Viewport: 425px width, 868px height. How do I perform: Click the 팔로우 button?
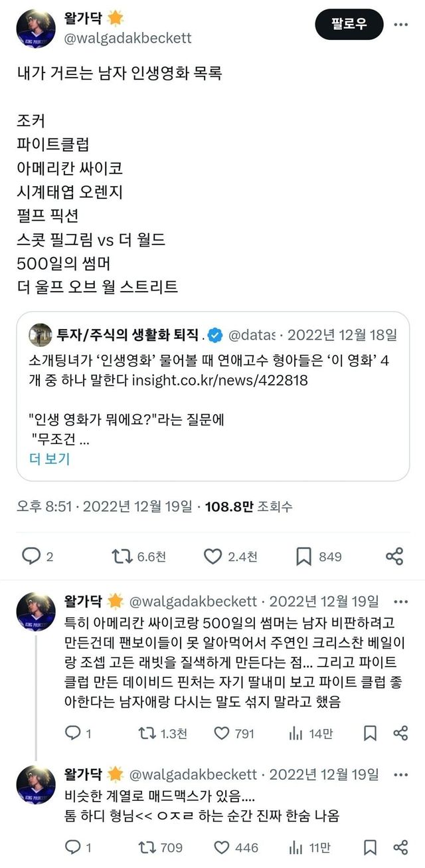[x=348, y=22]
